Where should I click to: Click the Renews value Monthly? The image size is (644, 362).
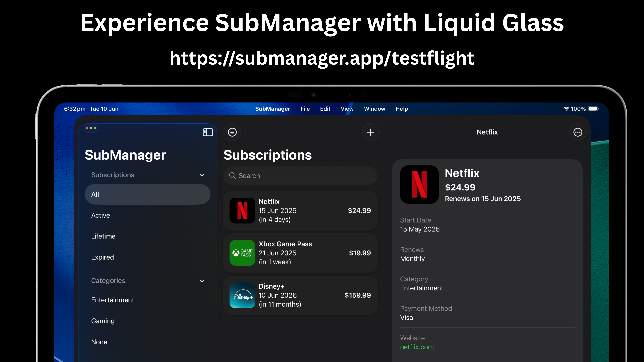pos(413,259)
